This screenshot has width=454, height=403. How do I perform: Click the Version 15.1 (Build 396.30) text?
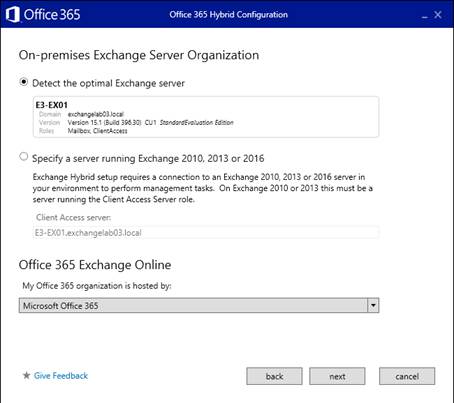[x=105, y=123]
